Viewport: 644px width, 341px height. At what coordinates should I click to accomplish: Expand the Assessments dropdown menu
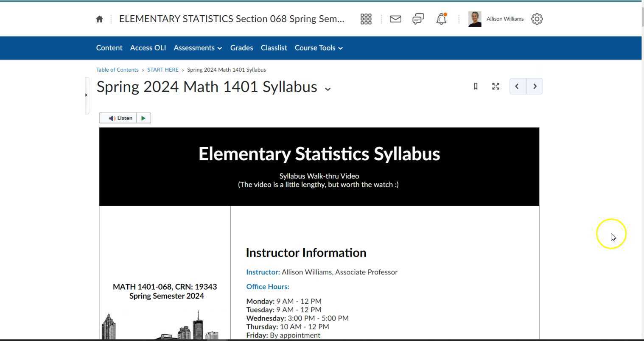point(198,48)
